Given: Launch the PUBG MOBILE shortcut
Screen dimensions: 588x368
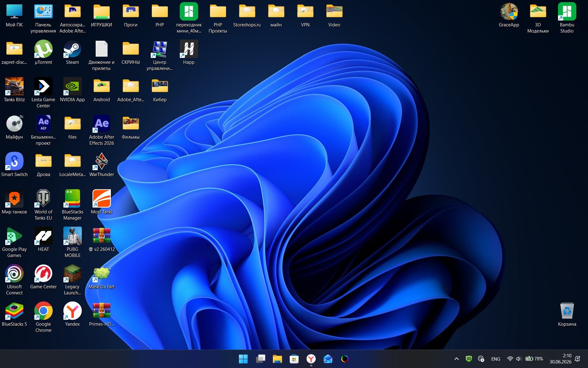Looking at the screenshot, I should point(72,243).
